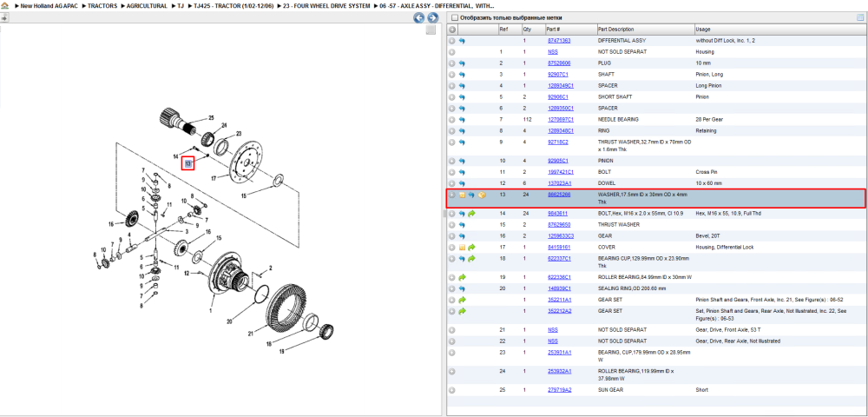Viewport: 868px width, 417px height.
Task: Select 'Bevel, 20T' usage text
Action: pyautogui.click(x=707, y=236)
